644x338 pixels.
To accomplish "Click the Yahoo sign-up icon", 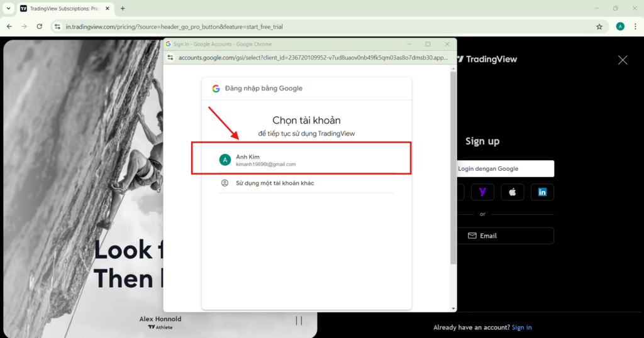I will click(482, 192).
